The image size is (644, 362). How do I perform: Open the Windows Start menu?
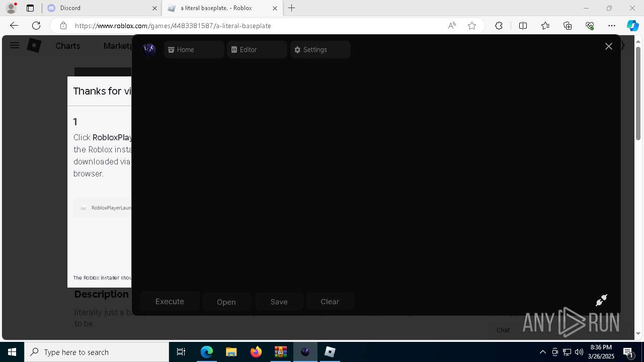point(12,352)
